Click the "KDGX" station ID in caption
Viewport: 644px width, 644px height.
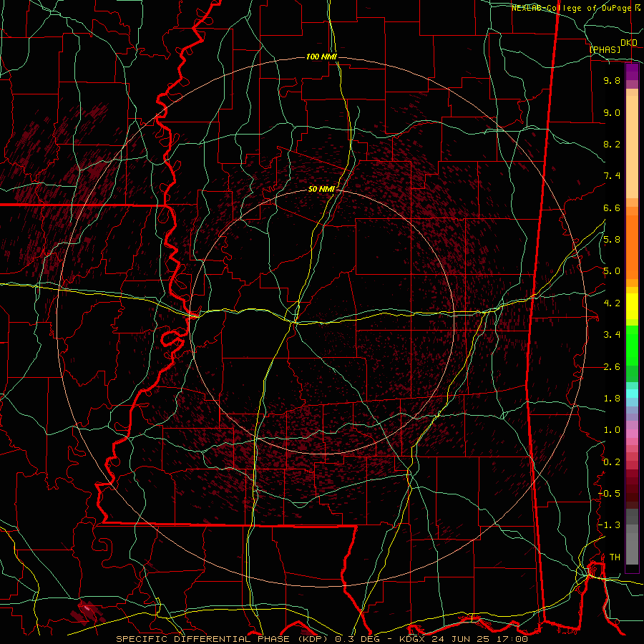(x=413, y=639)
